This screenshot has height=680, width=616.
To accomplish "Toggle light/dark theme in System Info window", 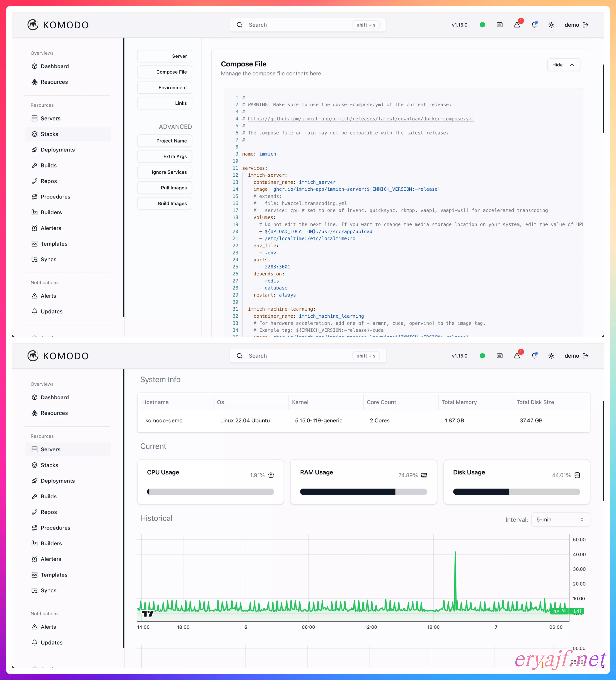I will (x=551, y=356).
